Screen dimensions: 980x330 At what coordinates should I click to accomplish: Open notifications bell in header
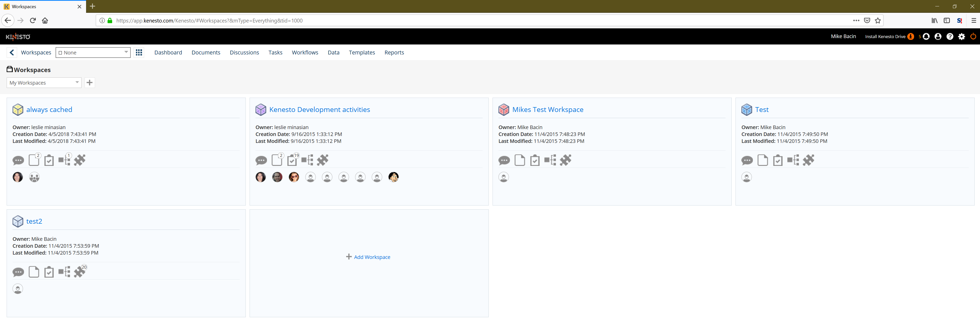926,37
